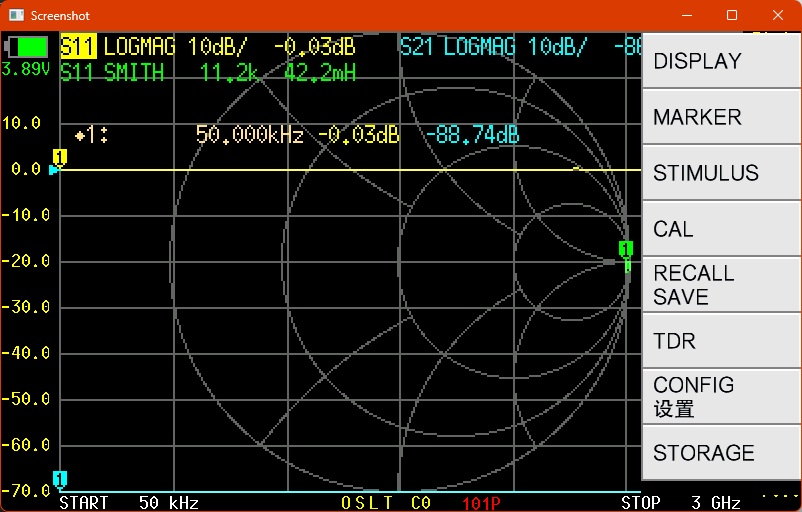The width and height of the screenshot is (802, 512).
Task: Open the DISPLAY menu
Action: pos(720,61)
